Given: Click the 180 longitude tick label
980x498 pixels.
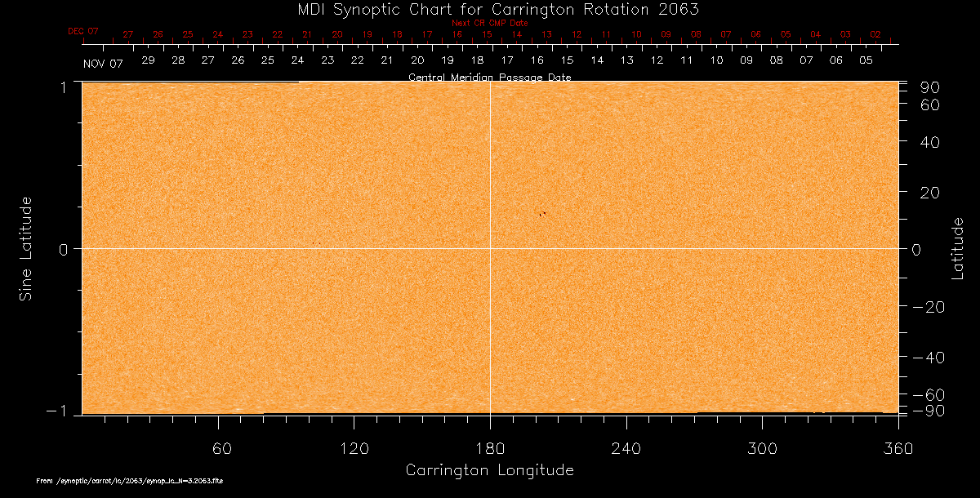Looking at the screenshot, I should (x=490, y=449).
